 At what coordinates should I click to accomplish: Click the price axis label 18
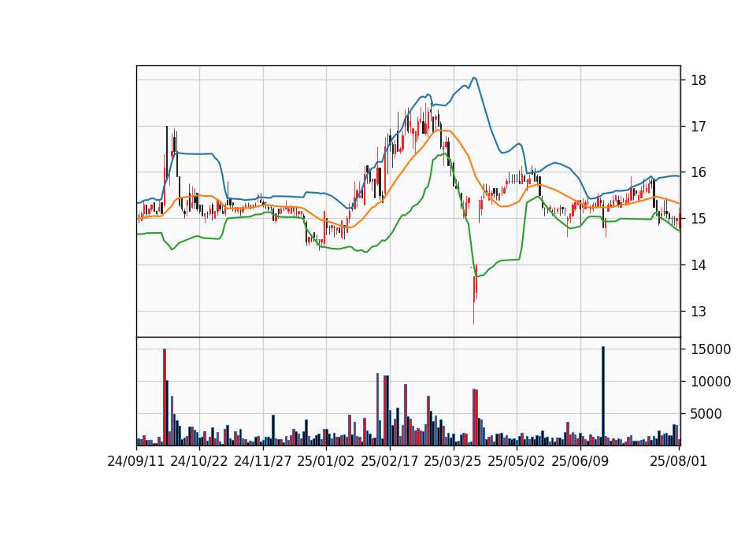click(x=699, y=80)
